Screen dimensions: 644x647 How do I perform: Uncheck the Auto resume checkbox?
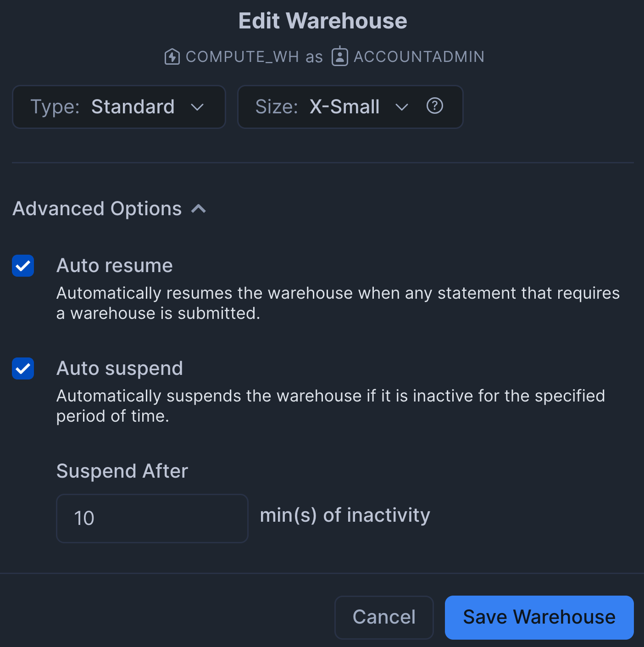pyautogui.click(x=23, y=266)
